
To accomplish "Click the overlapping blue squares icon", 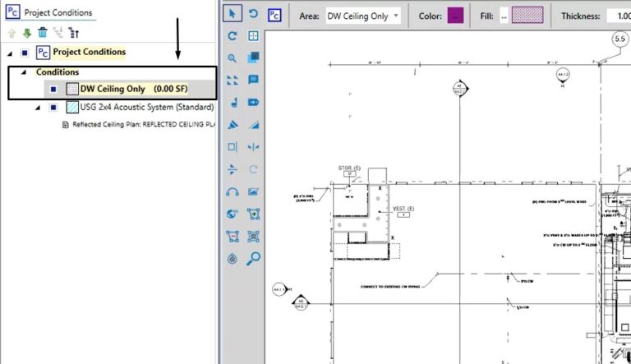I will click(x=253, y=58).
